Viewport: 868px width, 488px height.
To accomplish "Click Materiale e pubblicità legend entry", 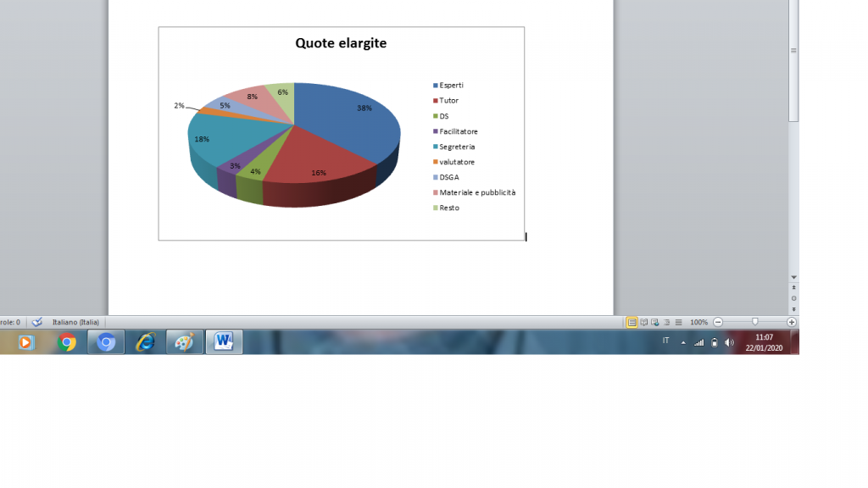I will tap(475, 192).
